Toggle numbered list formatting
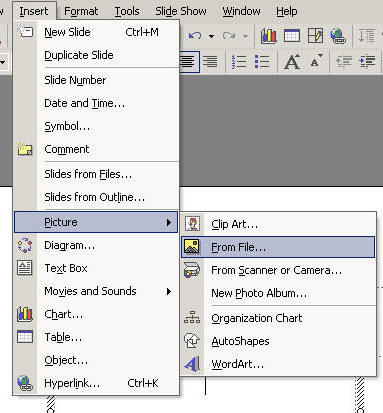This screenshot has width=383, height=413. tap(239, 62)
